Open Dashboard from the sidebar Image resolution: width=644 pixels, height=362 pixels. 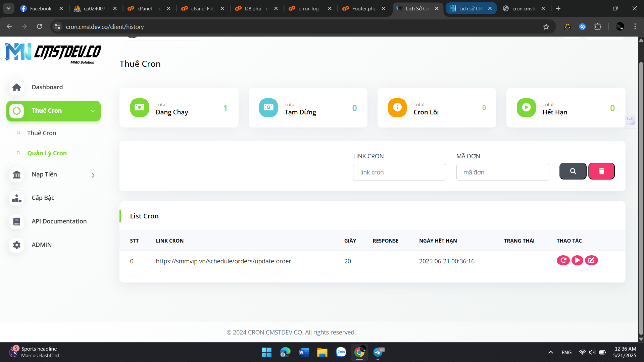click(x=47, y=87)
